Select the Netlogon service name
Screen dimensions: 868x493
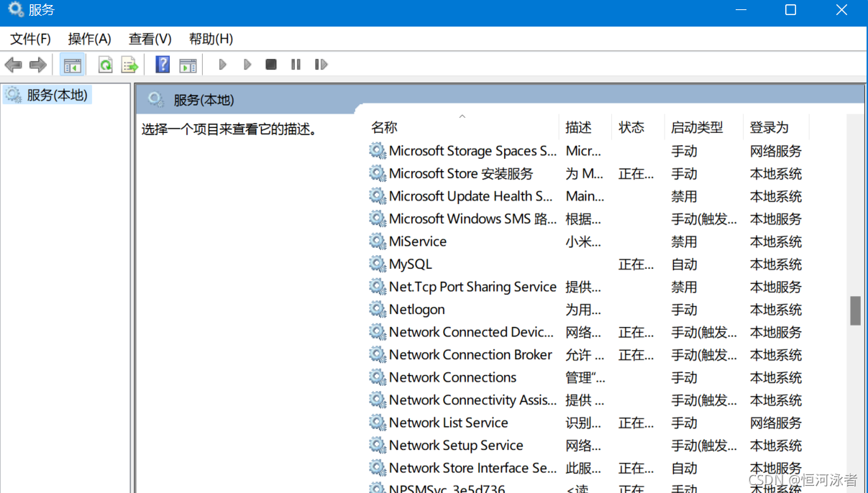[417, 310]
